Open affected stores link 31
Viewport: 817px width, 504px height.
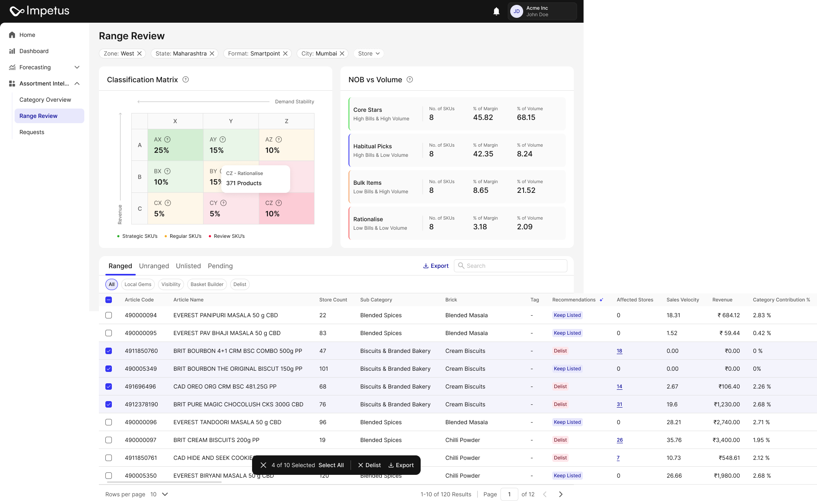pyautogui.click(x=619, y=404)
